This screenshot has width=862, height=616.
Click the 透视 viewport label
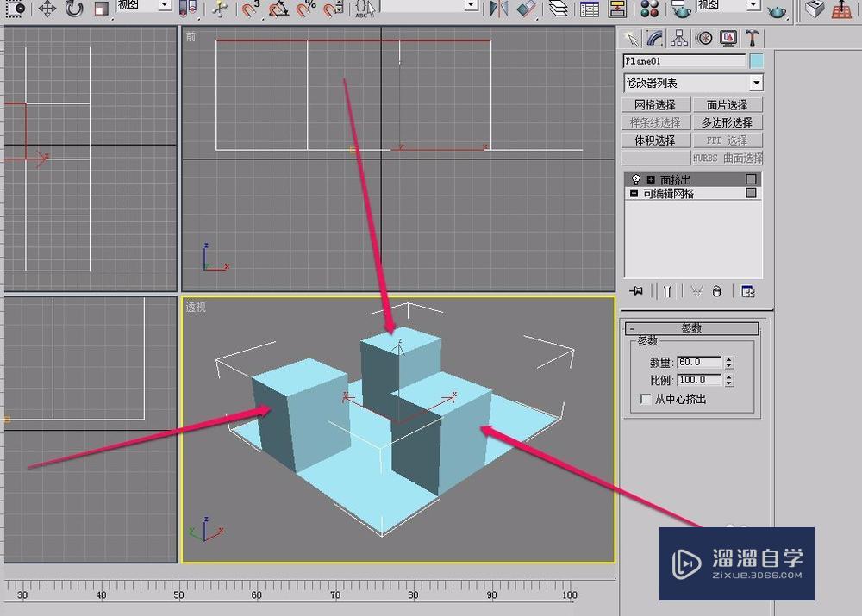(x=196, y=307)
